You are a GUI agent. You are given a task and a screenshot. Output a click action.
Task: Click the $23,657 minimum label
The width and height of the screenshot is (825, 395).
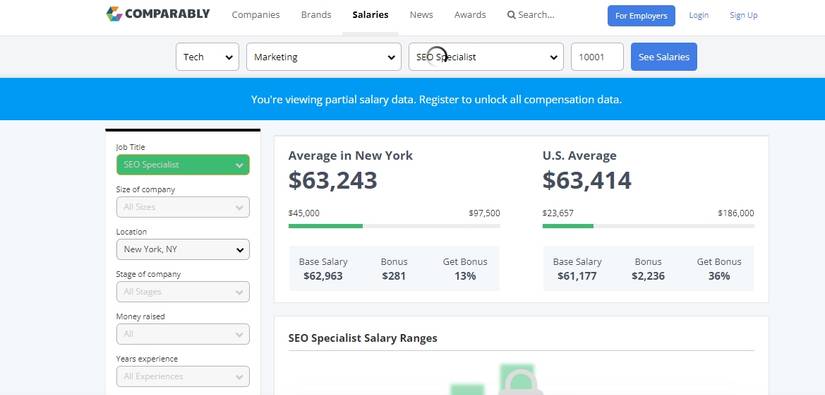coord(558,213)
